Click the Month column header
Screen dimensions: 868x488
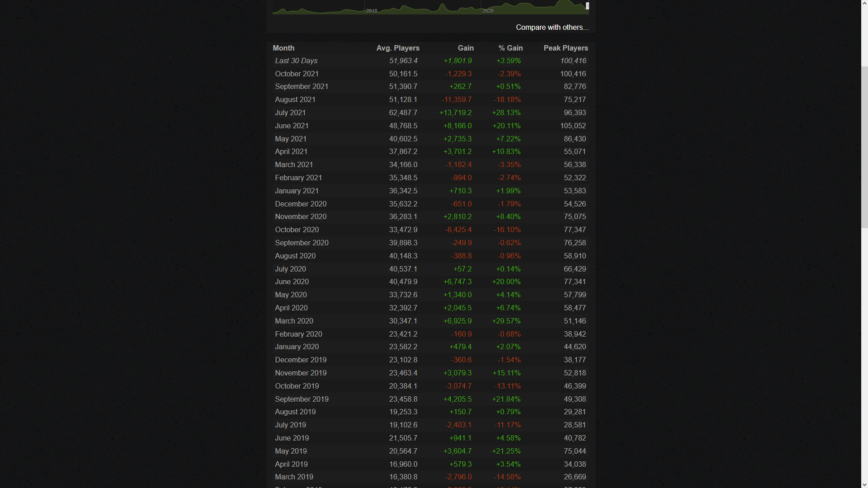pyautogui.click(x=283, y=48)
